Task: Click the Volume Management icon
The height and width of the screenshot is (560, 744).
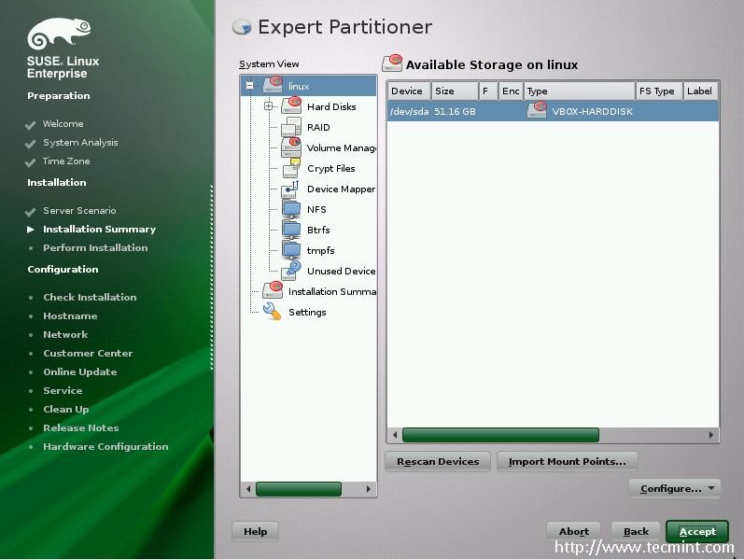Action: click(291, 147)
